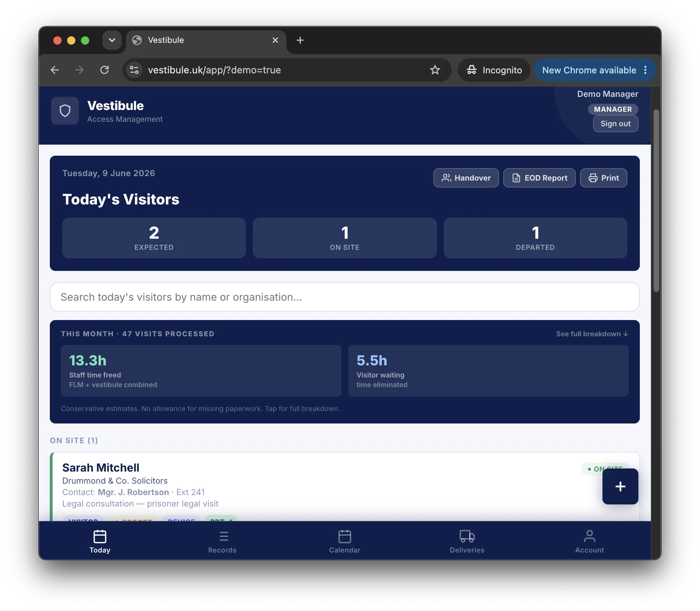Click the page vertical scrollbar
Screen dimensions: 700x611
point(656,201)
